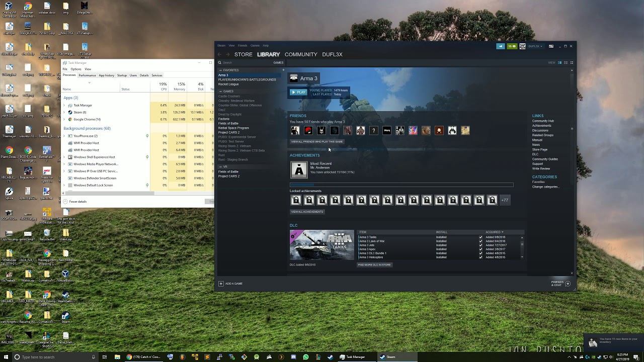Collapse the Games category in Steam library

[x=220, y=92]
